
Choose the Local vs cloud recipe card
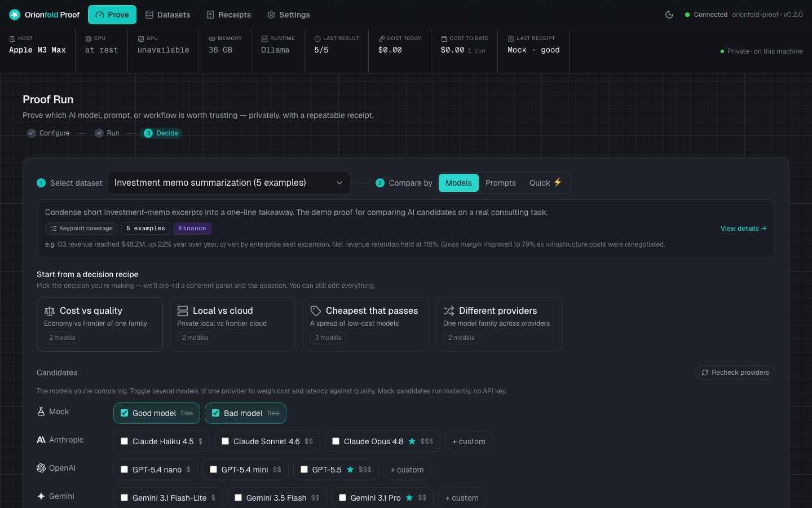tap(233, 325)
